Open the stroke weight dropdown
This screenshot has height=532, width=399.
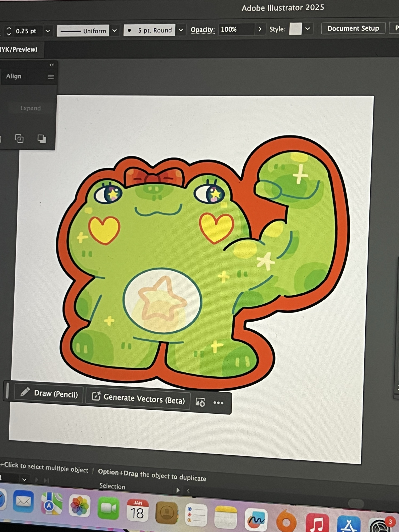(48, 31)
